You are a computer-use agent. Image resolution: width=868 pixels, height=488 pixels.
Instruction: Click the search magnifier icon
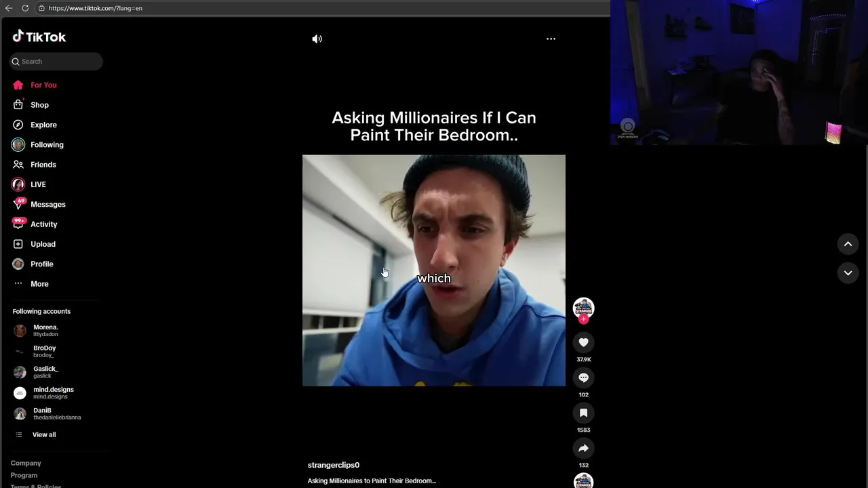point(16,62)
